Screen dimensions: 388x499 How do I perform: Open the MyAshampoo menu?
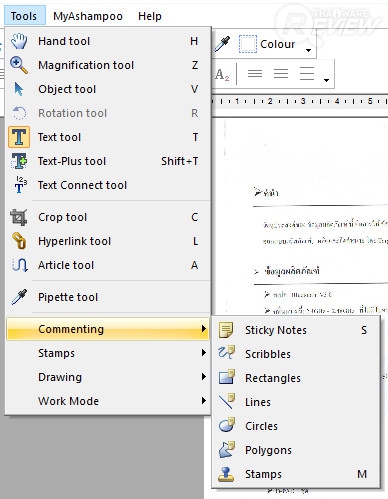click(88, 16)
